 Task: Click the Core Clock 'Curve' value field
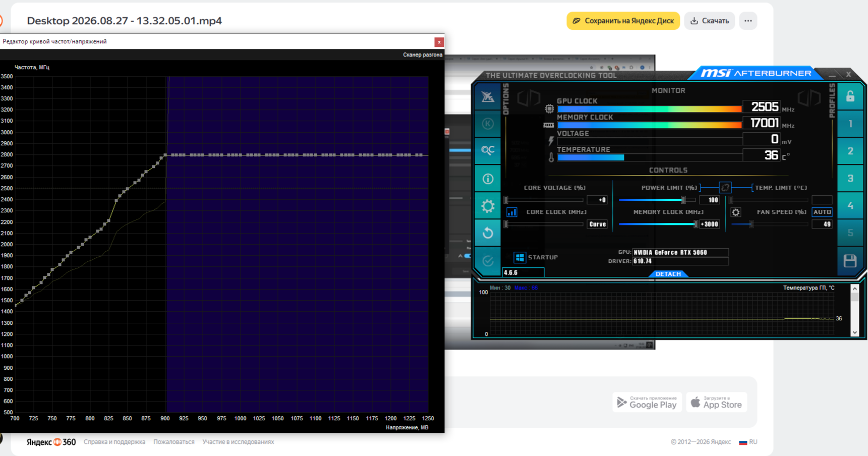[x=597, y=224]
